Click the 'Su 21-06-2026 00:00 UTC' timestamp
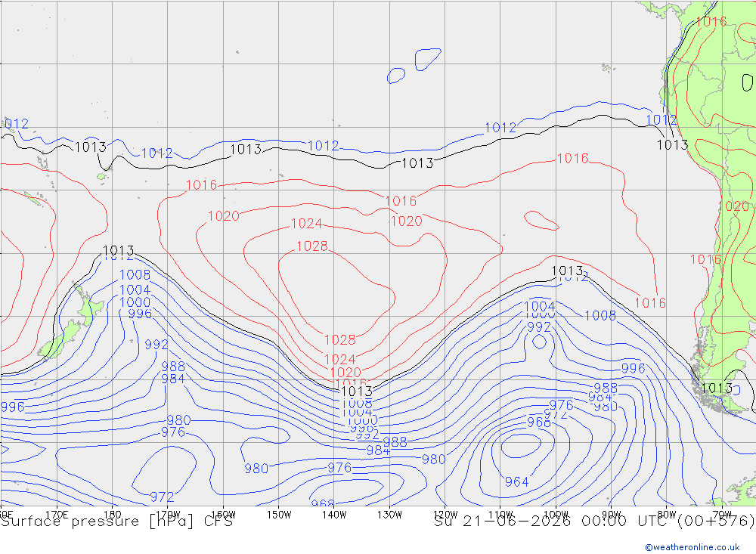 [x=553, y=522]
